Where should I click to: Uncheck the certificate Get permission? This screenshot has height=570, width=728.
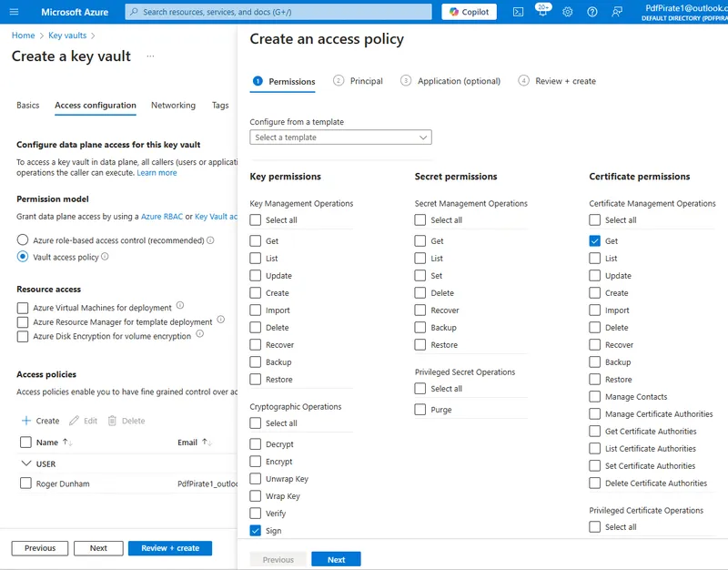click(595, 240)
